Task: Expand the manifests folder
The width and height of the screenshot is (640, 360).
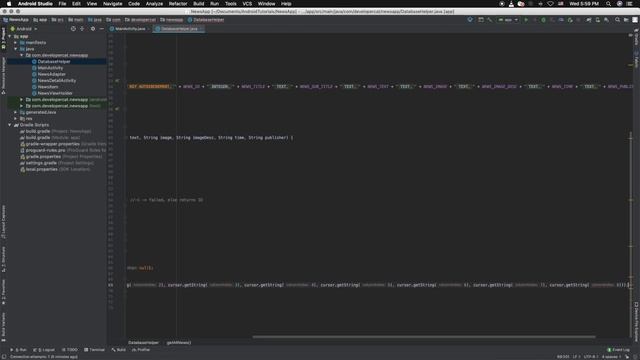Action: pos(16,42)
